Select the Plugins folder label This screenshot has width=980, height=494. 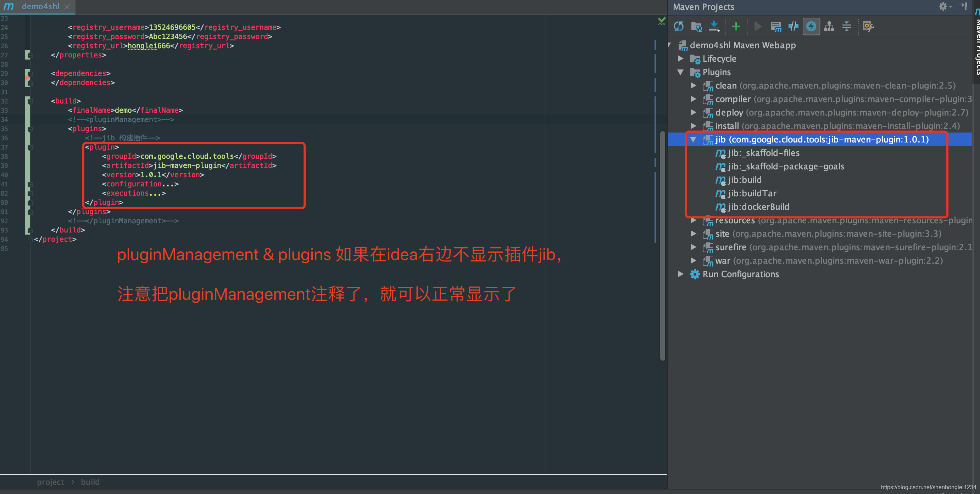point(716,72)
